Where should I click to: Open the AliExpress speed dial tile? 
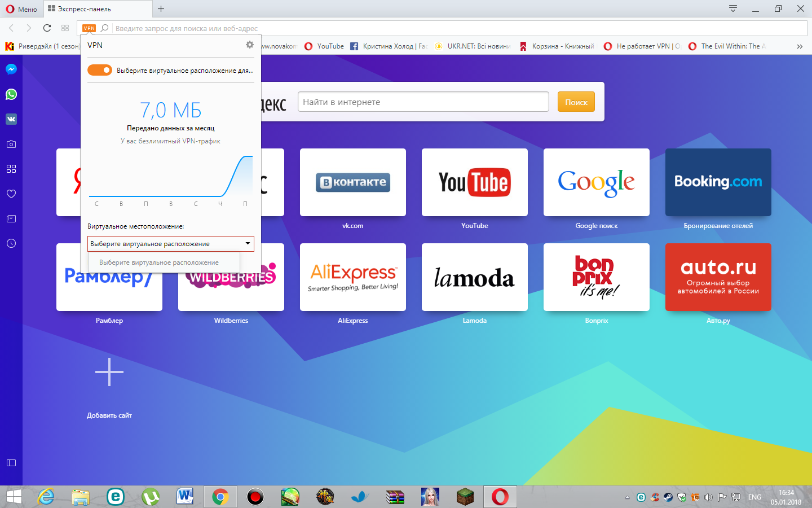click(x=353, y=277)
